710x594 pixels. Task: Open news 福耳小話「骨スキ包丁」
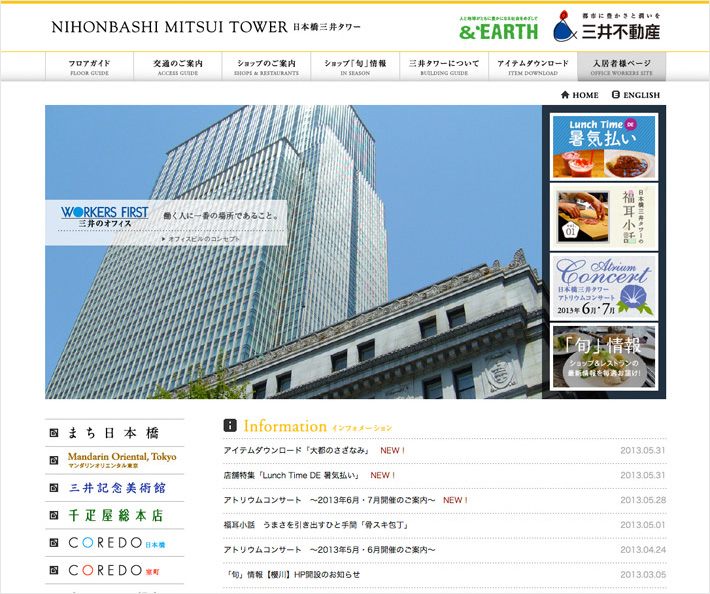317,525
